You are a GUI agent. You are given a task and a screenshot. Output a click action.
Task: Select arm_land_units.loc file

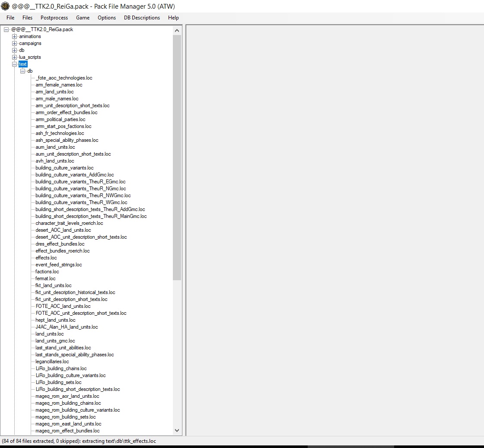pyautogui.click(x=54, y=92)
